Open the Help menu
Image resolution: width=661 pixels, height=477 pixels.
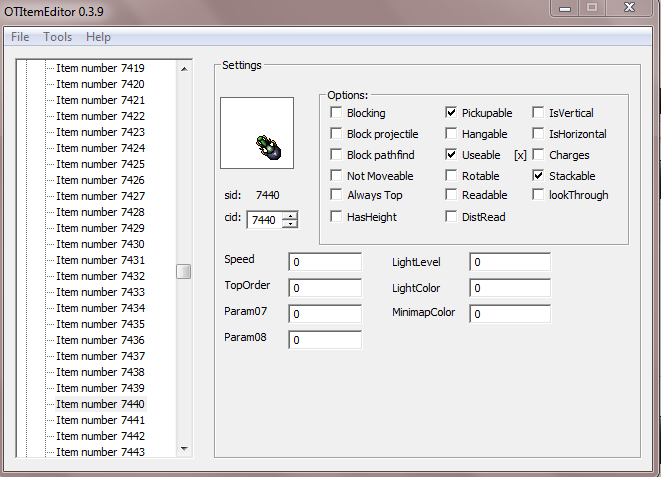coord(98,37)
